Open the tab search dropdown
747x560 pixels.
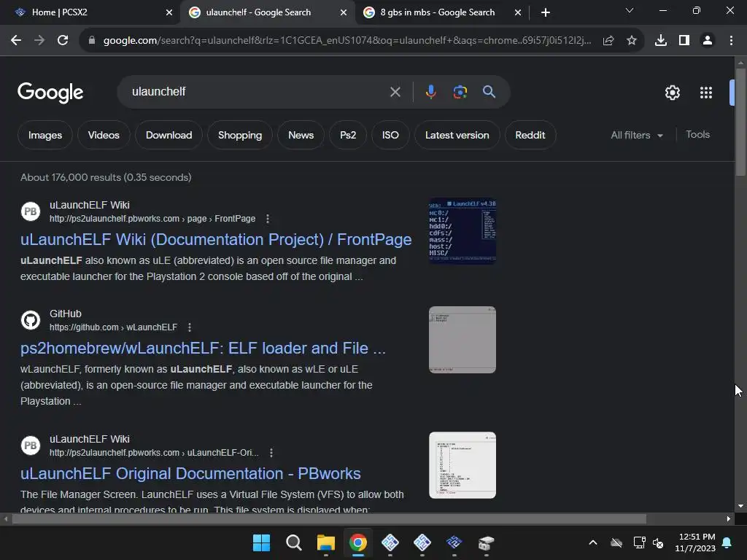(x=630, y=10)
